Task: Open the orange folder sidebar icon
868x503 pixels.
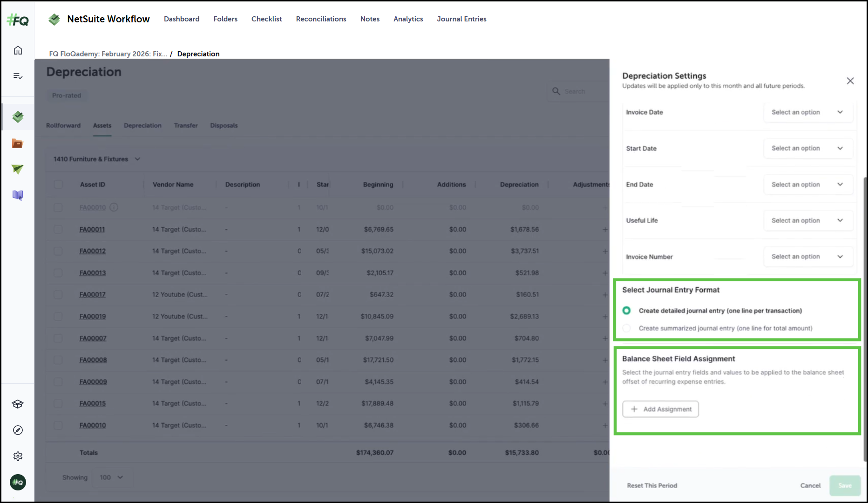Action: 18,143
